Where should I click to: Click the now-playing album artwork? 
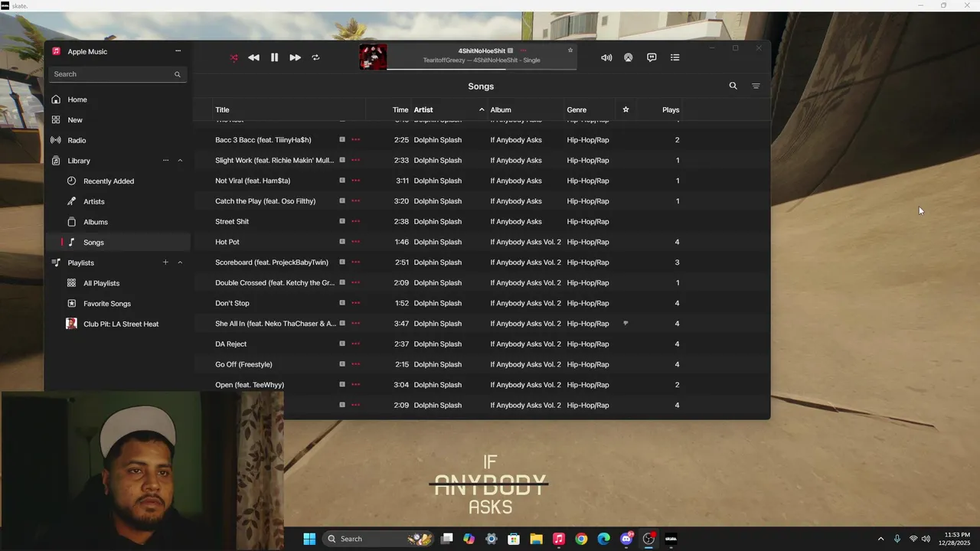(373, 57)
